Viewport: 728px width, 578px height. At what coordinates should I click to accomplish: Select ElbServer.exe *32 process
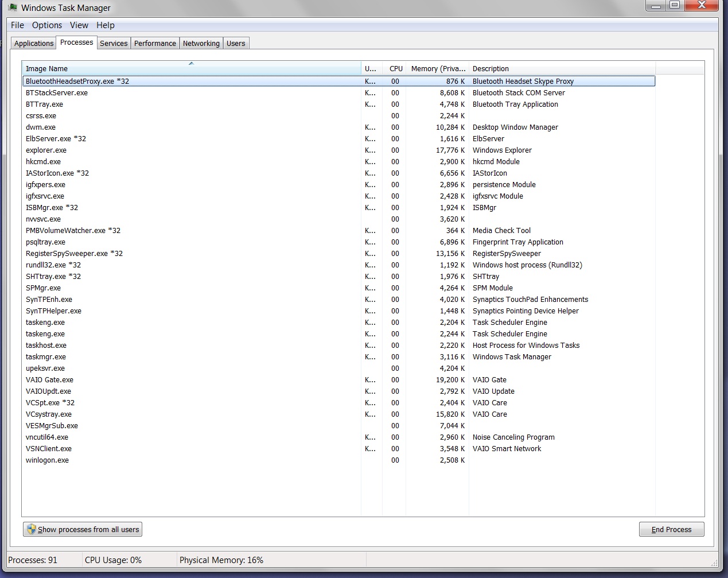(x=338, y=139)
